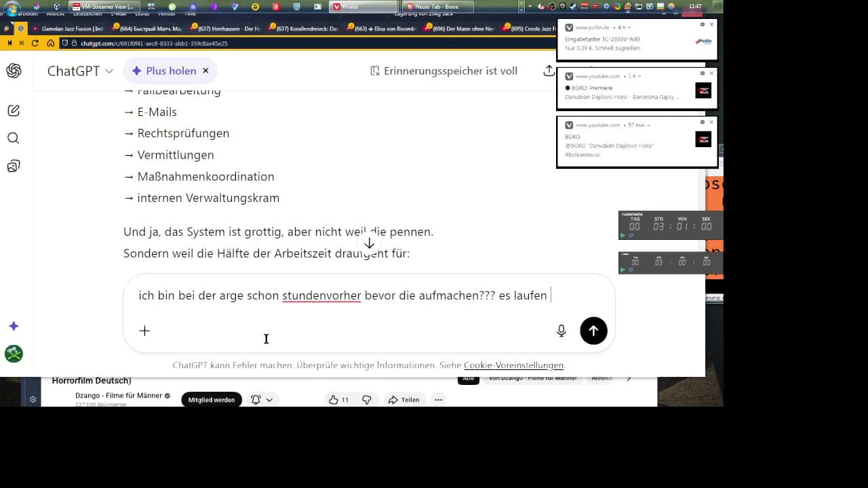The height and width of the screenshot is (488, 868).
Task: Open the Windows Start orb
Action: (12, 9)
